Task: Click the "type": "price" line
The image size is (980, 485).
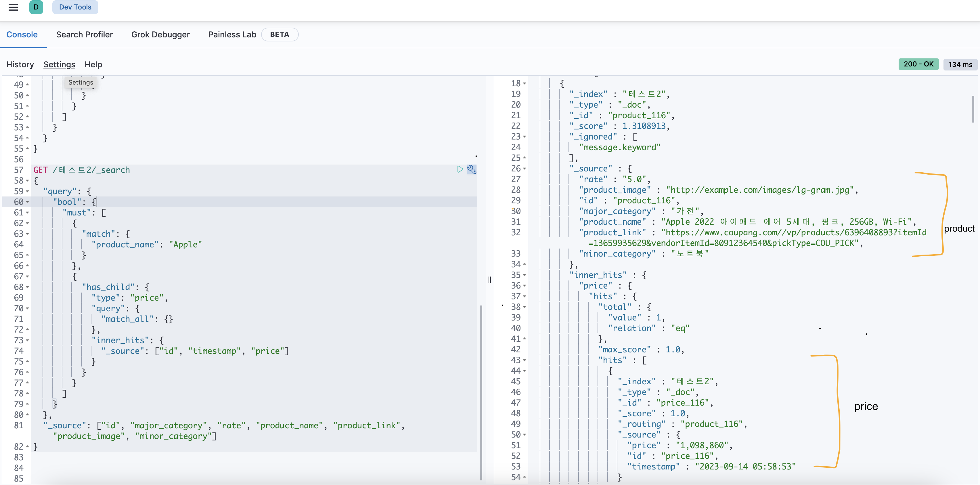Action: coord(129,298)
